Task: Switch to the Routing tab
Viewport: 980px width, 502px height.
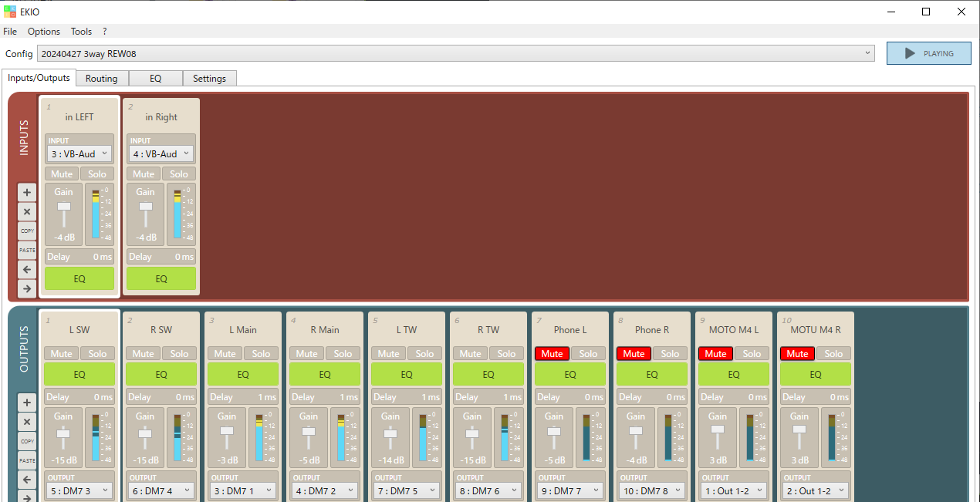Action: (x=101, y=79)
